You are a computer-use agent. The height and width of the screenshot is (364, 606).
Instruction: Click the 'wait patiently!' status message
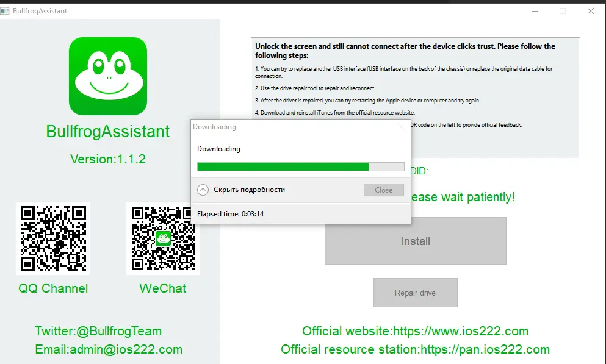pyautogui.click(x=463, y=197)
